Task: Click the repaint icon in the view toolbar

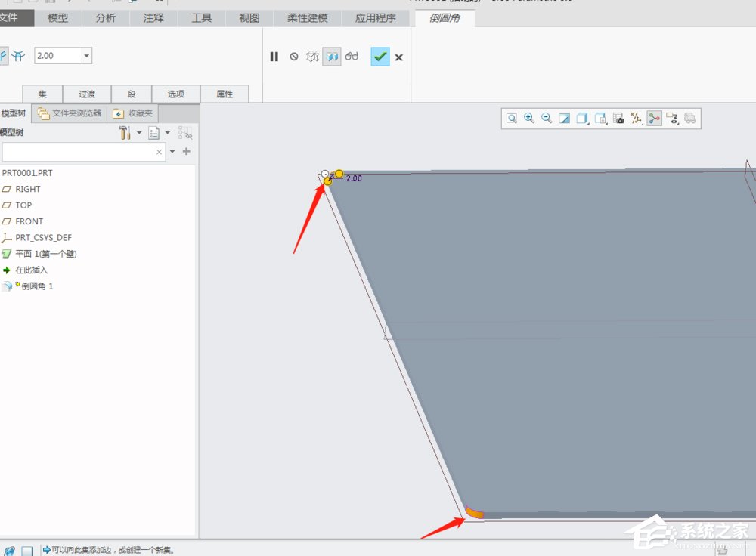Action: [565, 118]
